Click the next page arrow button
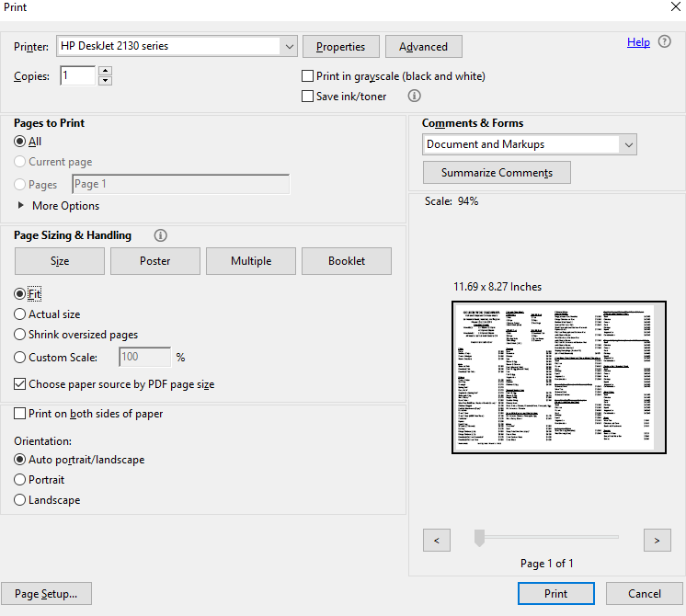The height and width of the screenshot is (616, 686). [x=657, y=541]
